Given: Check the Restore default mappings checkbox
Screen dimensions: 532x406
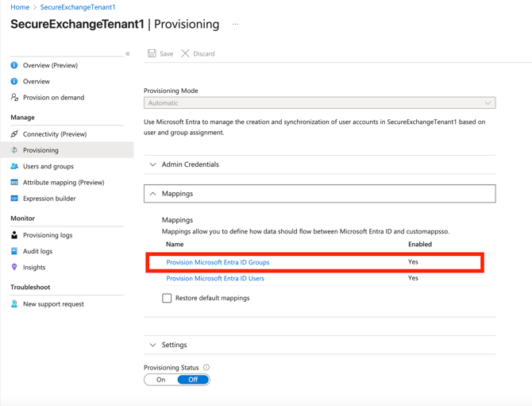Looking at the screenshot, I should (167, 299).
